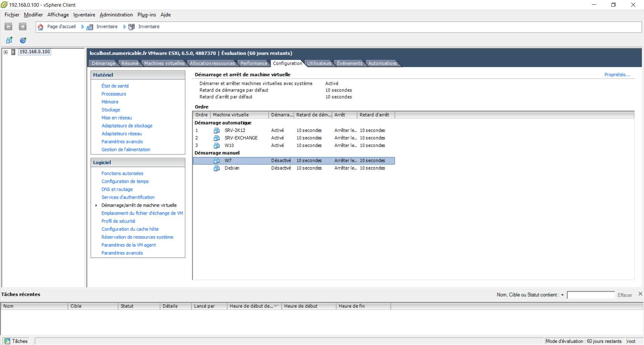Open the Propriétés... link
Viewport: 644px width, 345px height.
click(x=617, y=75)
